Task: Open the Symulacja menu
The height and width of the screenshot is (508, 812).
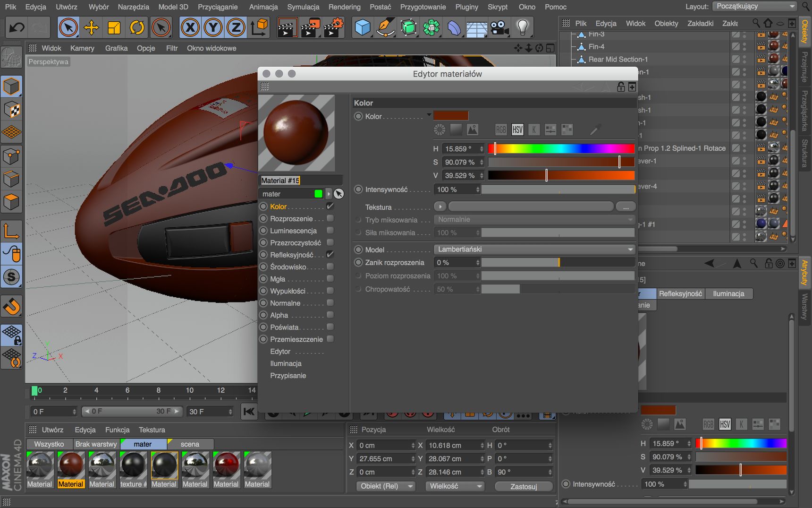Action: click(x=303, y=7)
